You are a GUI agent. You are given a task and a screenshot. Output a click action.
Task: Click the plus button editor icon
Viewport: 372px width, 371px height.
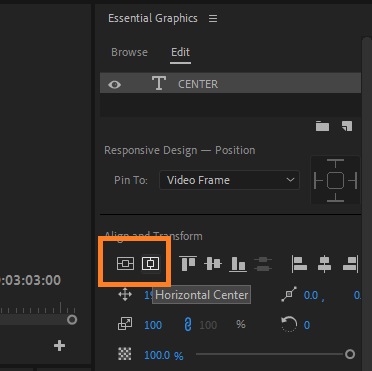click(59, 346)
